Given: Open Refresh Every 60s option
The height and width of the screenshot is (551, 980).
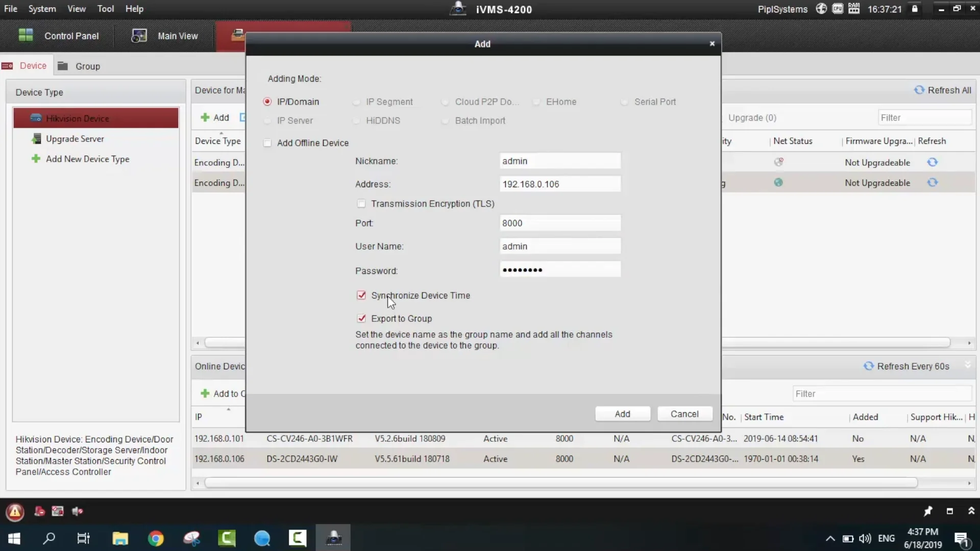Looking at the screenshot, I should (906, 366).
